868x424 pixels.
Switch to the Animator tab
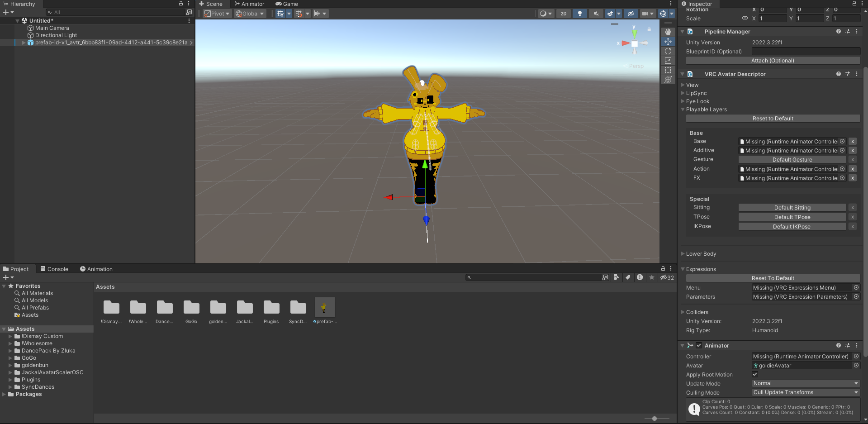point(249,4)
